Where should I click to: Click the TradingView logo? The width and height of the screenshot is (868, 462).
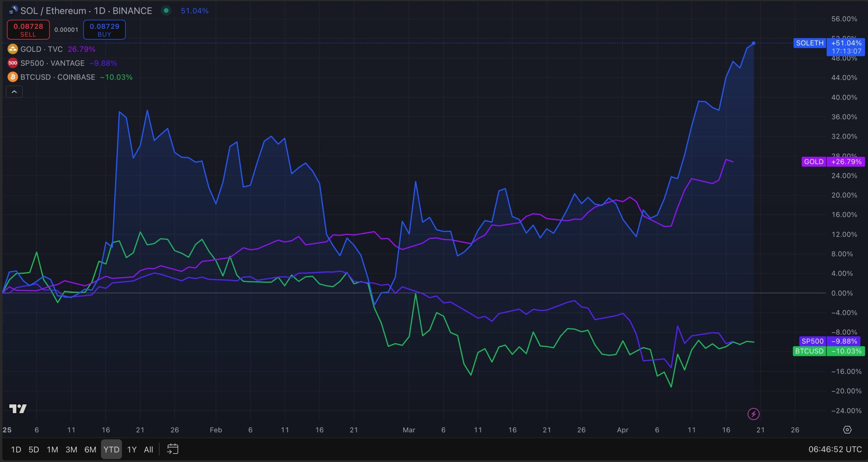coord(18,409)
